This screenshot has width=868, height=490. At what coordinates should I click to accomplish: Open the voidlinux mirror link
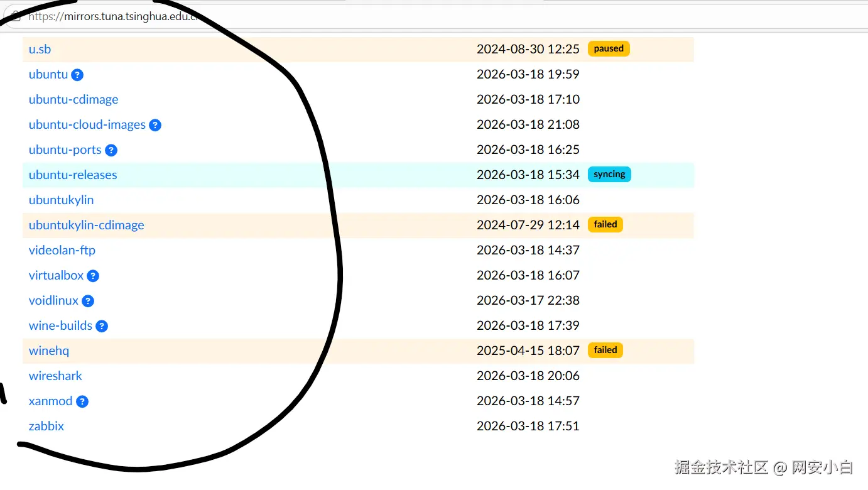tap(54, 300)
